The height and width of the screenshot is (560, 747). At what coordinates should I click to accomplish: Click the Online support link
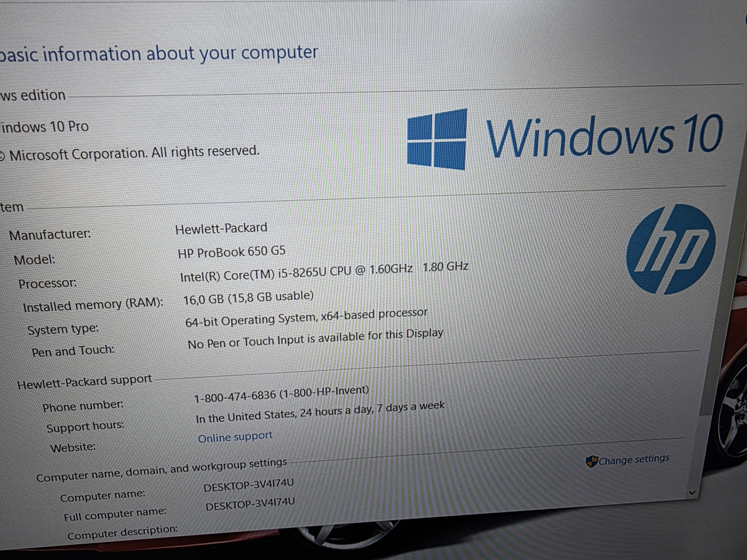click(x=235, y=437)
